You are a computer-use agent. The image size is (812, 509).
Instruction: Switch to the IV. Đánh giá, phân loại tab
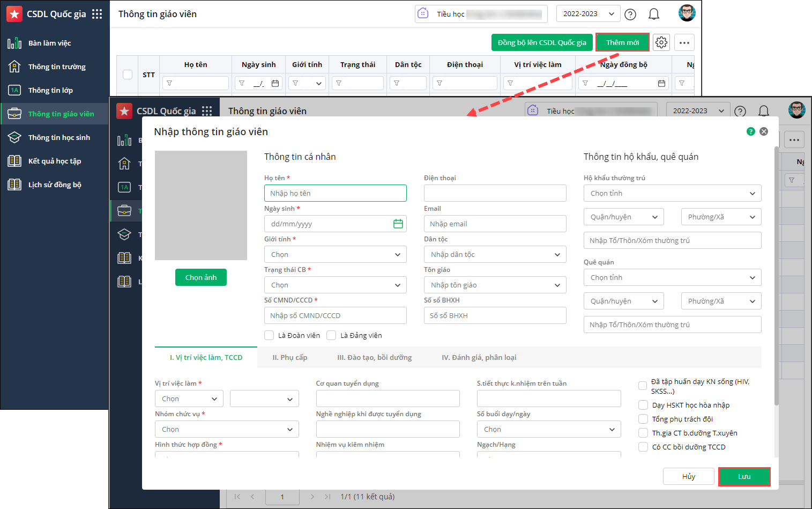479,357
